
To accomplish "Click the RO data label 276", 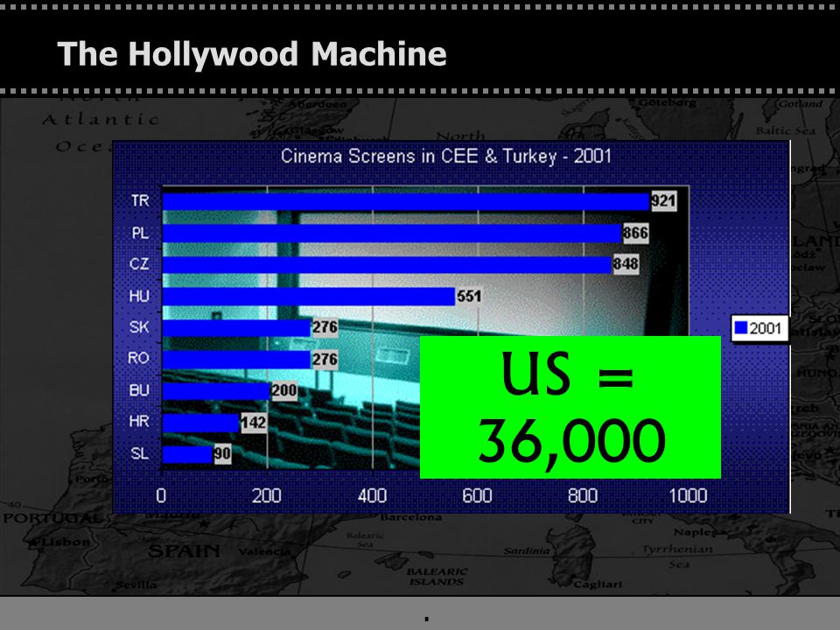I will [325, 359].
